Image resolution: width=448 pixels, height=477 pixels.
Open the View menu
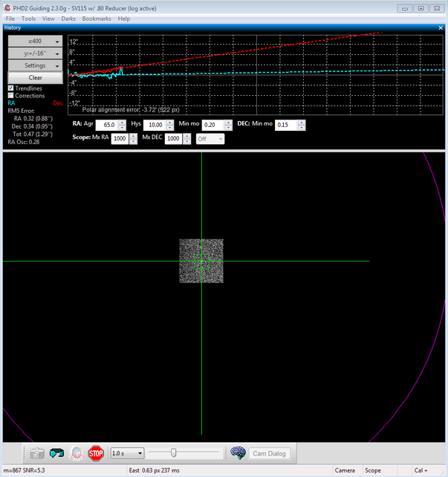coord(48,19)
